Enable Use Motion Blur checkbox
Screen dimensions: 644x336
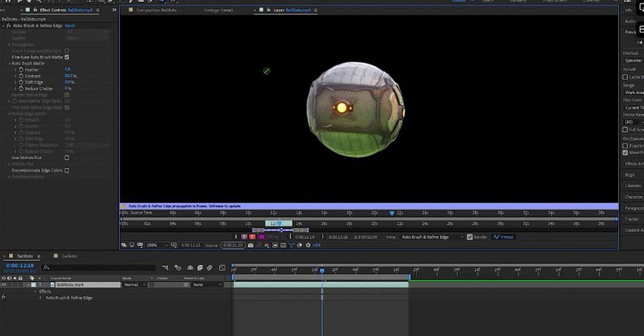tap(67, 157)
